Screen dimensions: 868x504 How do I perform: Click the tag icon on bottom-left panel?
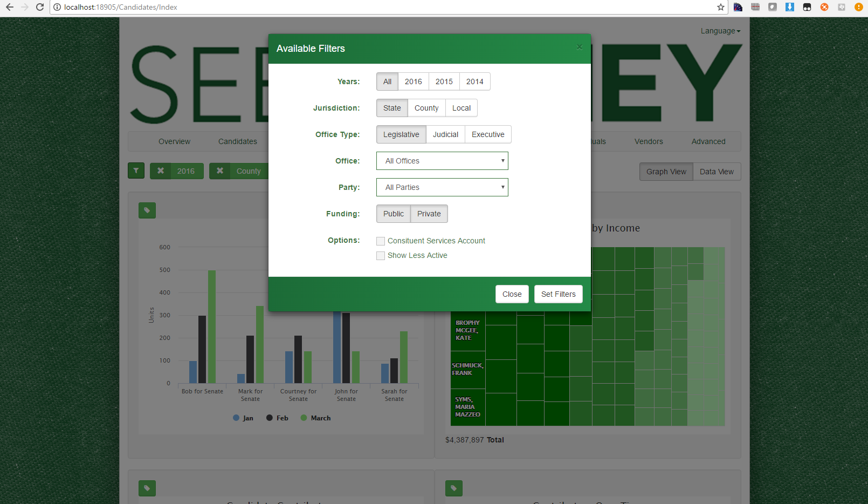(147, 488)
